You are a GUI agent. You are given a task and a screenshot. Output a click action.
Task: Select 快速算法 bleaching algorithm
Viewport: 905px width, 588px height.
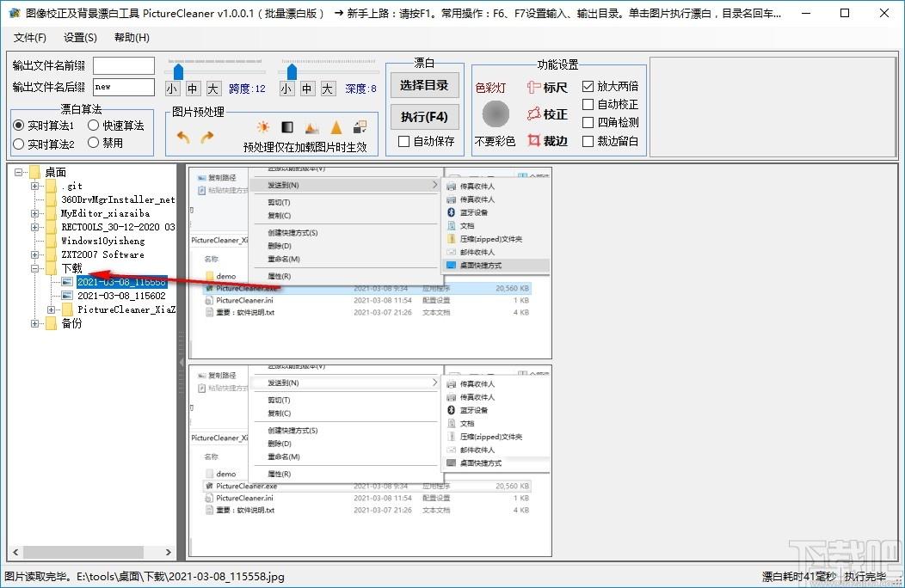pyautogui.click(x=116, y=126)
